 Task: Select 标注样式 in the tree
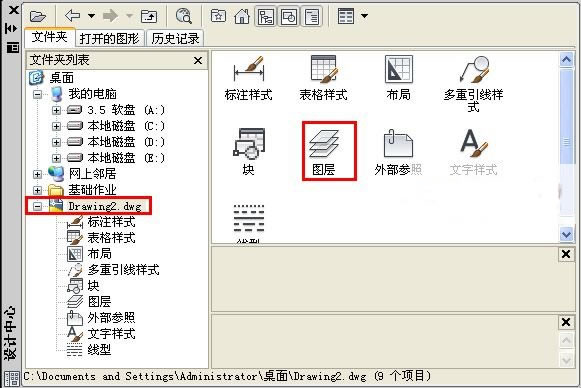pos(112,222)
